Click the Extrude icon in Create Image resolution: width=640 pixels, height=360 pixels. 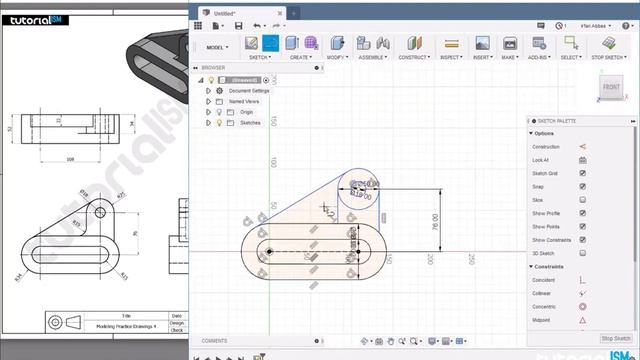(292, 43)
